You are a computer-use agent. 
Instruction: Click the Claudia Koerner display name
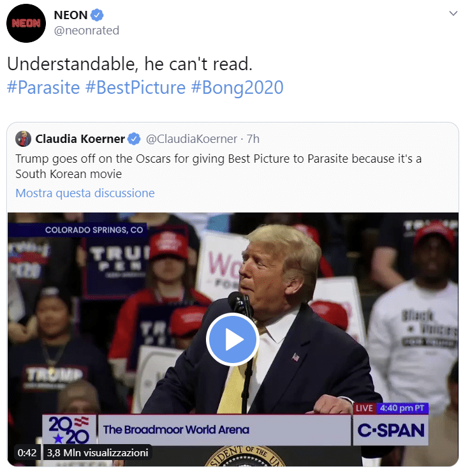80,138
